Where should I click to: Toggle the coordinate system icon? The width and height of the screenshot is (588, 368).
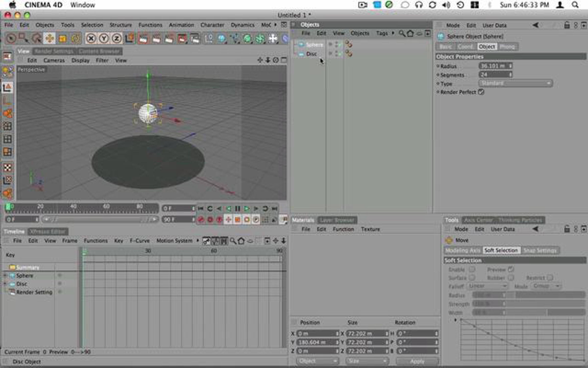coord(130,39)
